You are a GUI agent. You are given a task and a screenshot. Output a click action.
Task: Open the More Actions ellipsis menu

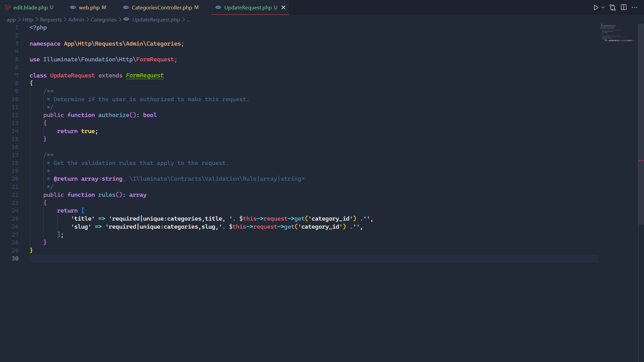[635, 7]
